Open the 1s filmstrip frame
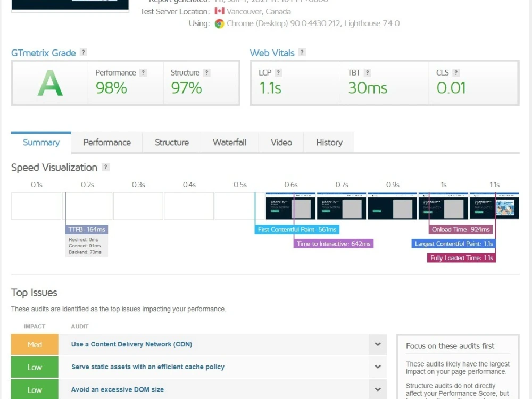Image resolution: width=532 pixels, height=399 pixels. [444, 206]
